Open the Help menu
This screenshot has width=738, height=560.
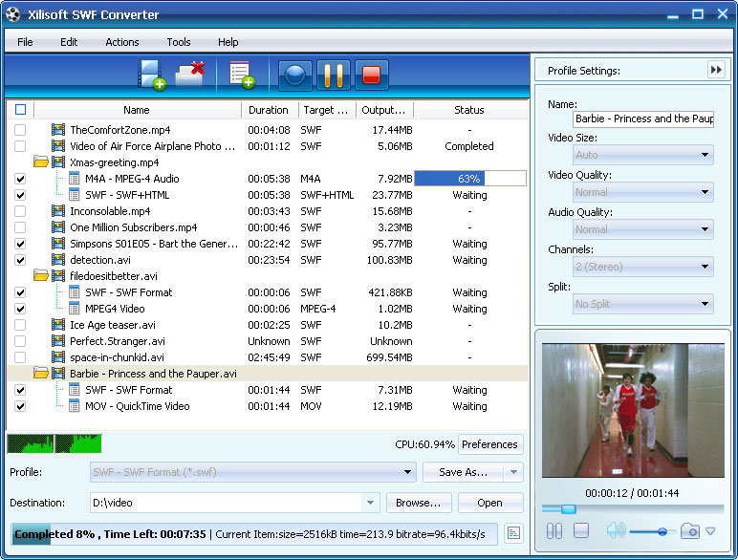pos(228,42)
